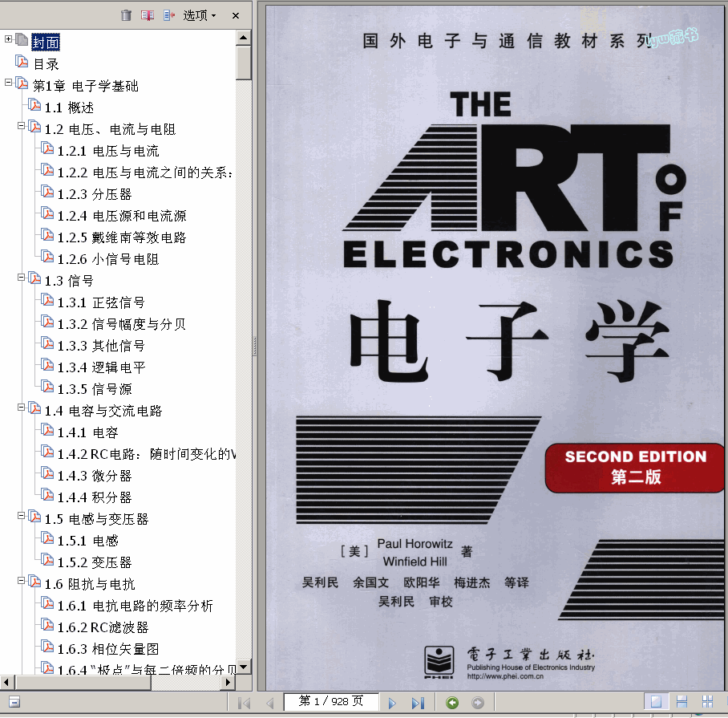Click the PDF icon beside 1.3.3 其他信号
The height and width of the screenshot is (718, 728).
click(x=47, y=343)
